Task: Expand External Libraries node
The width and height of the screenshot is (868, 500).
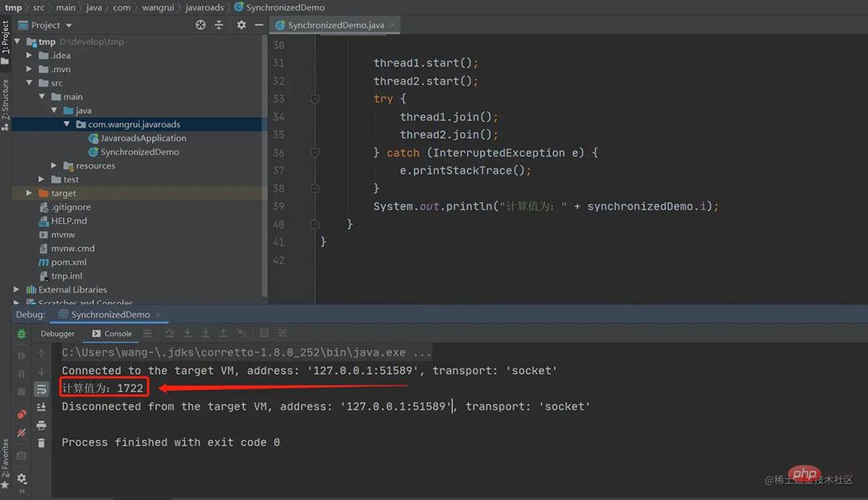Action: tap(17, 289)
